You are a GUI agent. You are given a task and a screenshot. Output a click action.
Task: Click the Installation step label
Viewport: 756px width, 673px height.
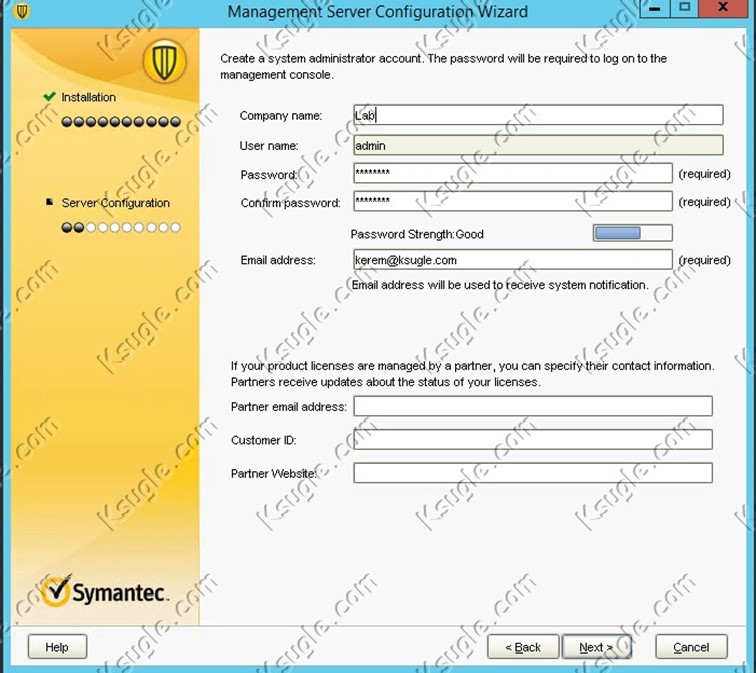coord(89,97)
